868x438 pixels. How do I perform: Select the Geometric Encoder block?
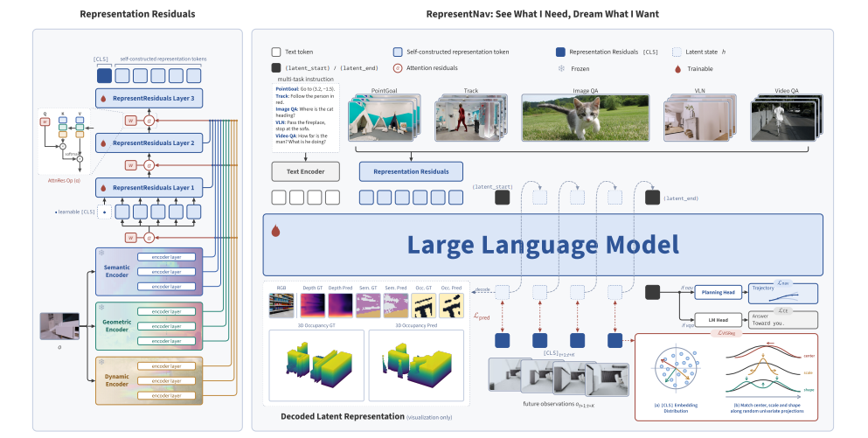[149, 326]
